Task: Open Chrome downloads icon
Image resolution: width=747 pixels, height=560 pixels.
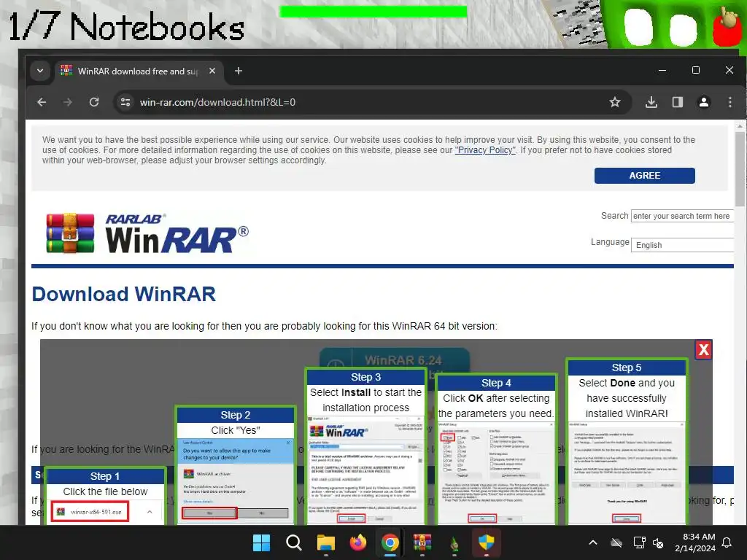Action: tap(651, 102)
